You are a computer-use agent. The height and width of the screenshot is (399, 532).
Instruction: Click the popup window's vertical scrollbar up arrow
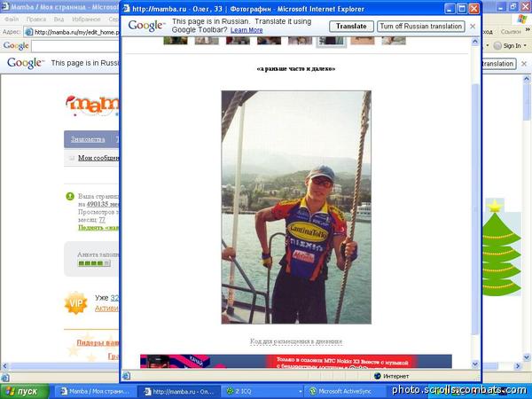(x=475, y=42)
